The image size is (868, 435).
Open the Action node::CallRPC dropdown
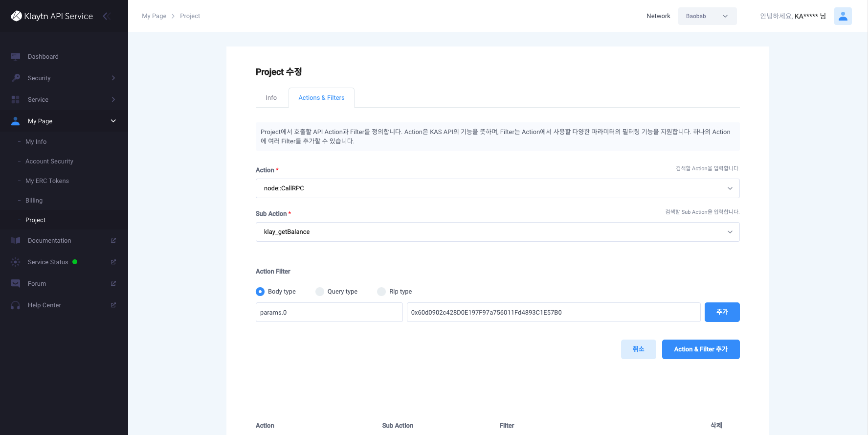click(497, 188)
